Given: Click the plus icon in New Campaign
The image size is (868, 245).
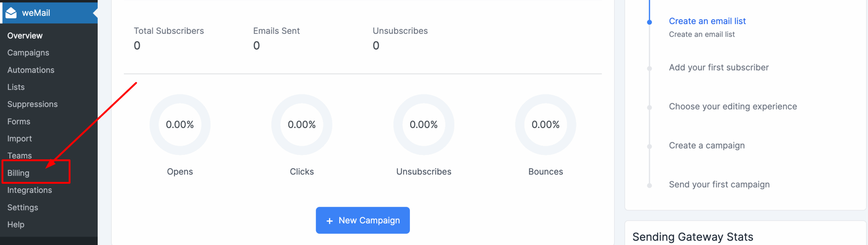Looking at the screenshot, I should (x=329, y=221).
